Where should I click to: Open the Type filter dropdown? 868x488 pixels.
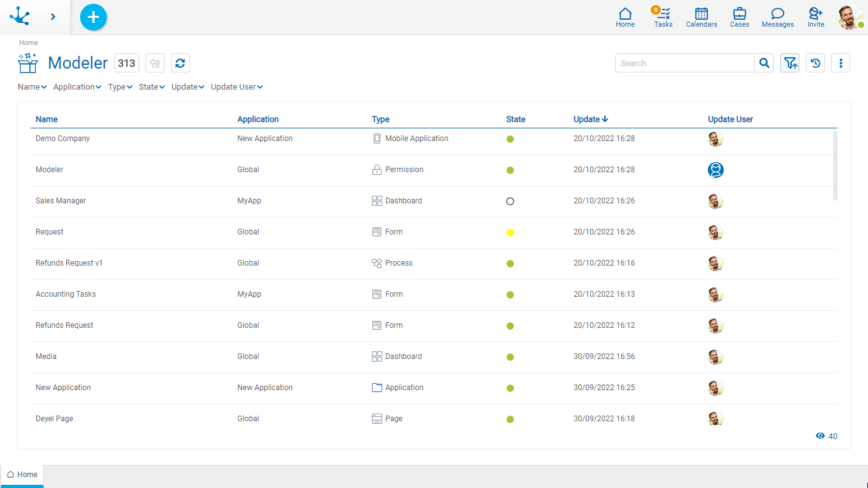pos(120,87)
